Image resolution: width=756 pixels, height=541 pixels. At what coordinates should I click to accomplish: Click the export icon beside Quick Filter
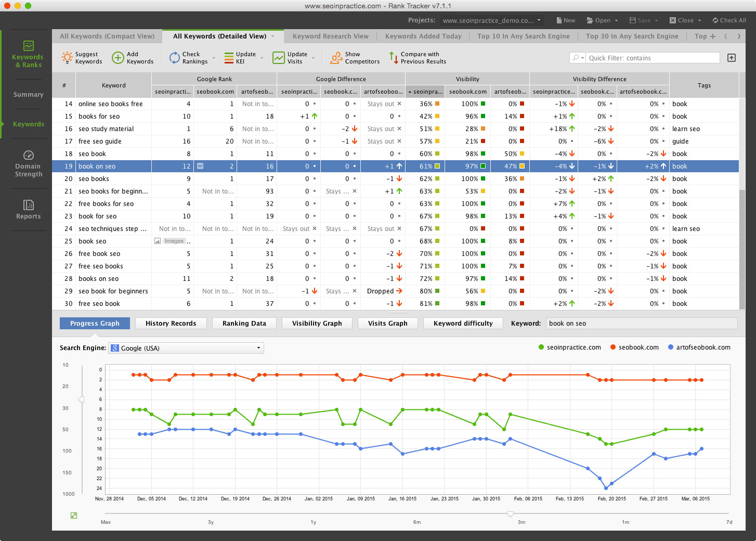coord(732,58)
